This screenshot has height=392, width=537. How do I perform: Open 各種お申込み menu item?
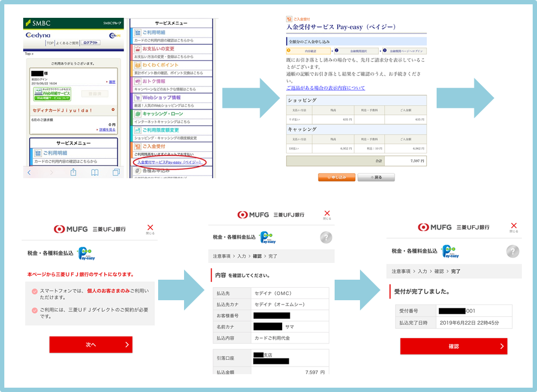coord(156,171)
